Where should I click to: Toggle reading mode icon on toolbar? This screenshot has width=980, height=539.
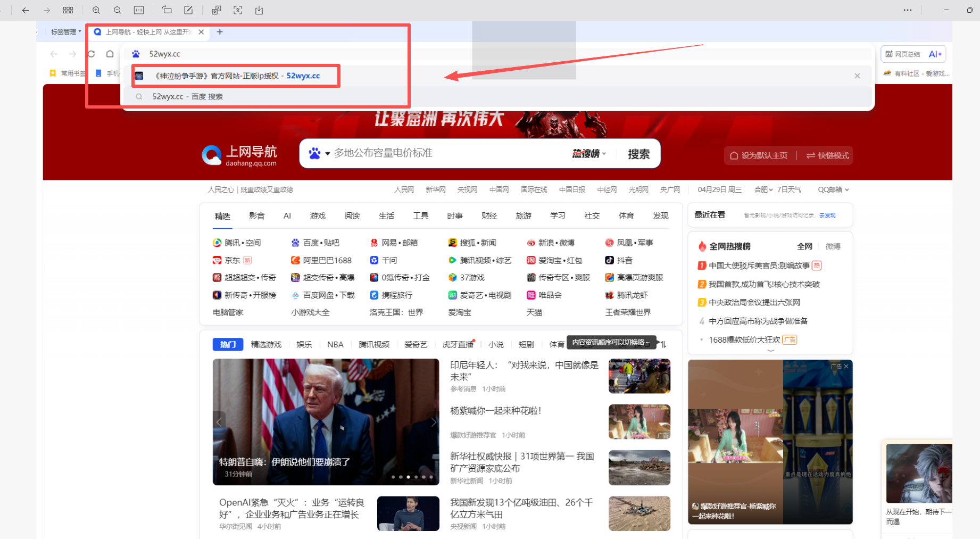(x=139, y=10)
